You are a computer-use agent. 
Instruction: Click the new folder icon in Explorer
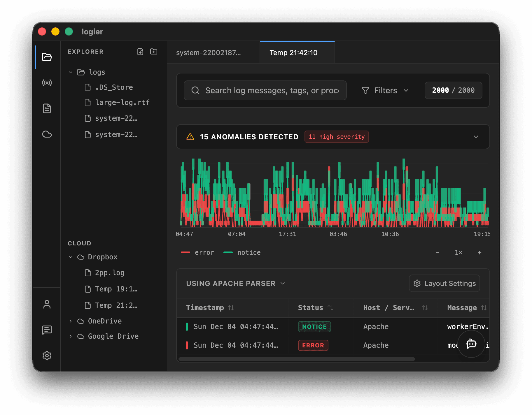pyautogui.click(x=154, y=52)
